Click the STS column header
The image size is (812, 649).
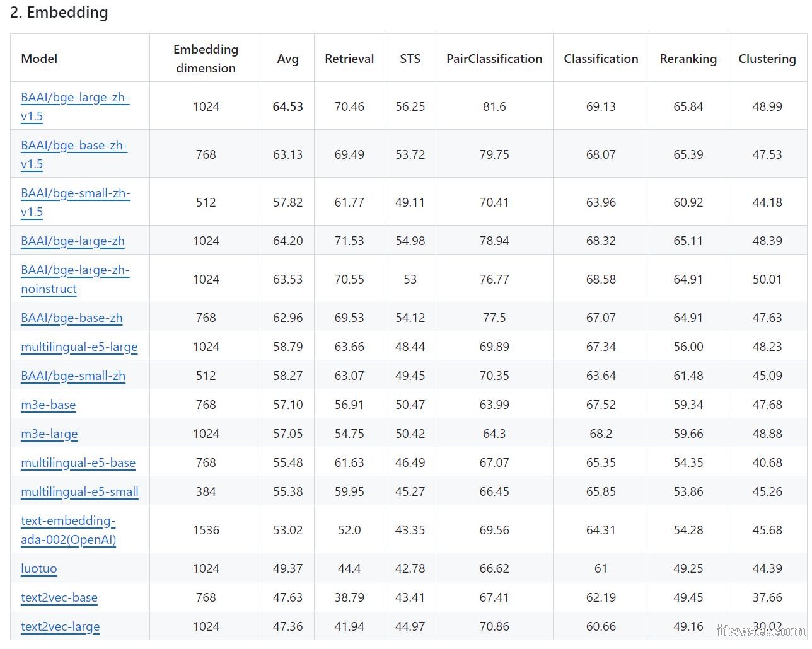point(410,59)
